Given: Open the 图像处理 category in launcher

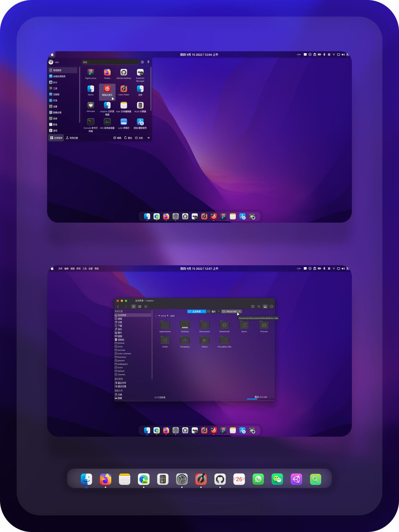Looking at the screenshot, I should tap(63, 112).
